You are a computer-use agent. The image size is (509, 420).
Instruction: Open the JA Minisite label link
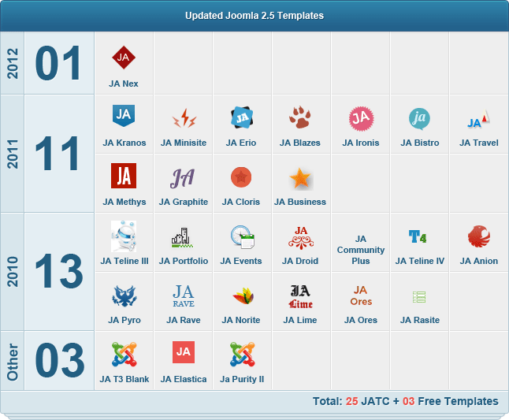pyautogui.click(x=184, y=143)
